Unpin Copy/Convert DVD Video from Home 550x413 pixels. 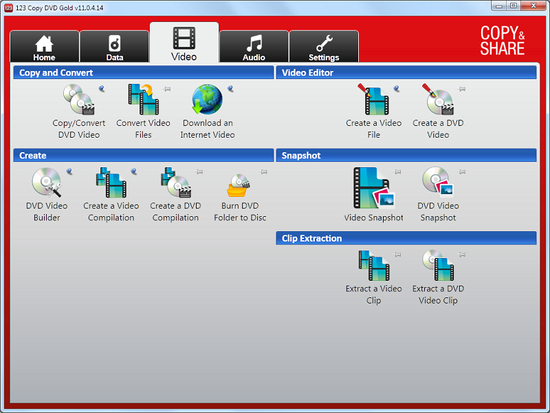(102, 89)
